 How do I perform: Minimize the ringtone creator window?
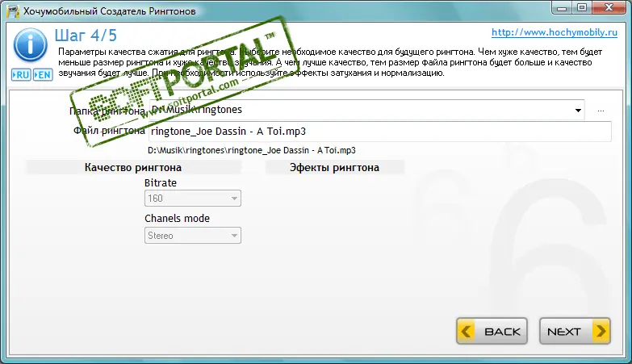(x=562, y=7)
